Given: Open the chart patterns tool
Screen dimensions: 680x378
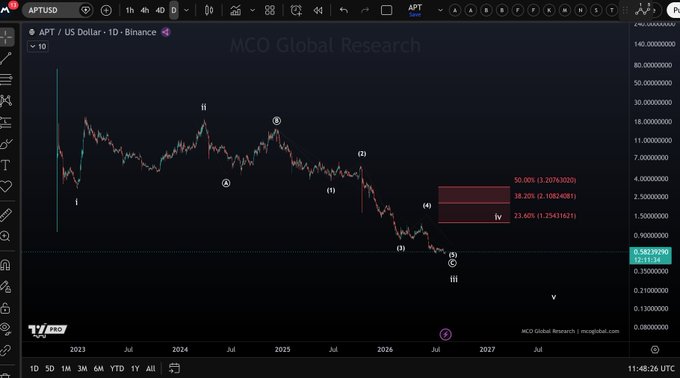Looking at the screenshot, I should (6, 101).
